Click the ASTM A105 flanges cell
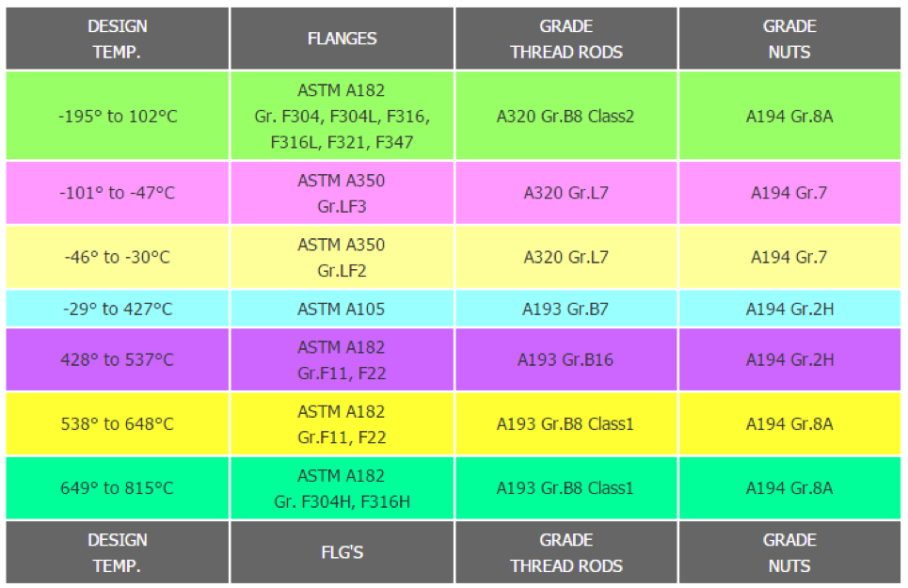 coord(342,309)
